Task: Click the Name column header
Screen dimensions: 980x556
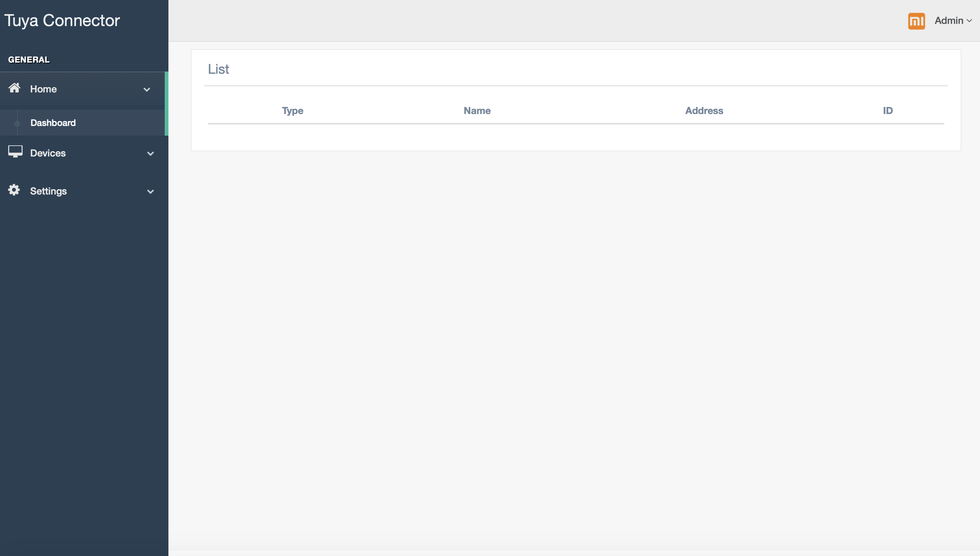Action: [x=477, y=111]
